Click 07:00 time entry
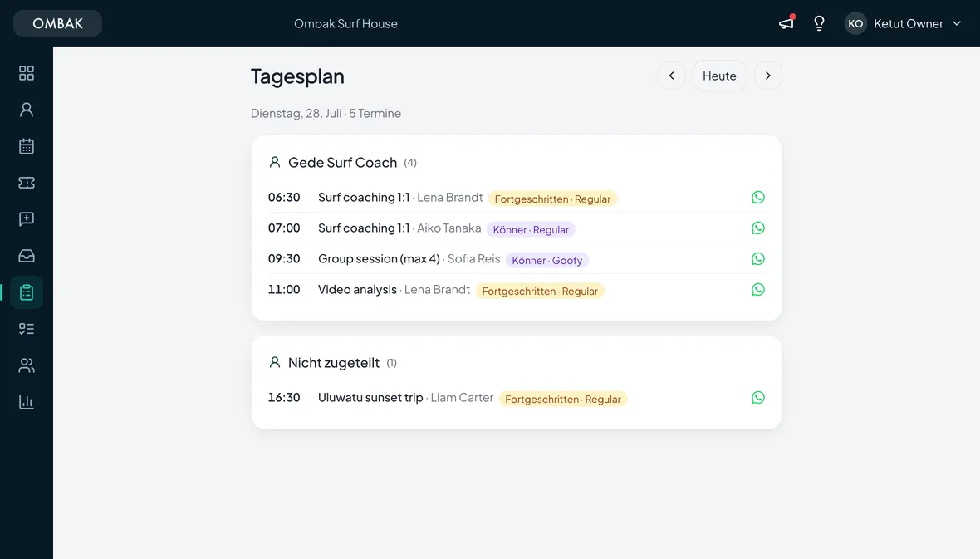980x559 pixels. 284,228
